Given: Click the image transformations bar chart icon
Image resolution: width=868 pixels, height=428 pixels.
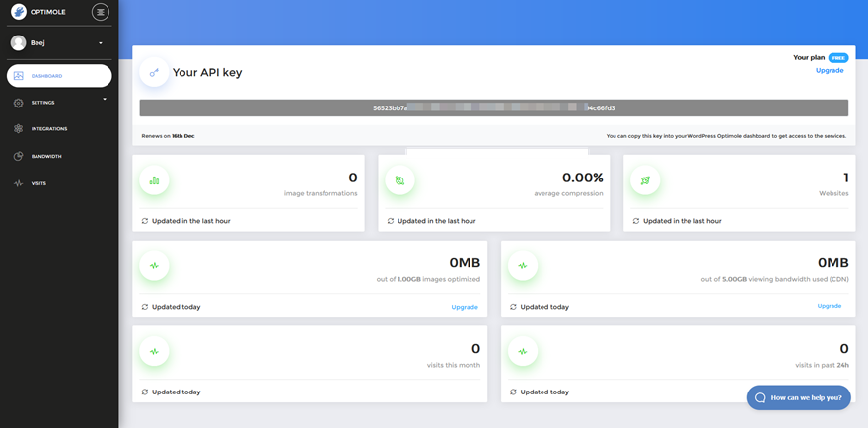Looking at the screenshot, I should tap(154, 179).
